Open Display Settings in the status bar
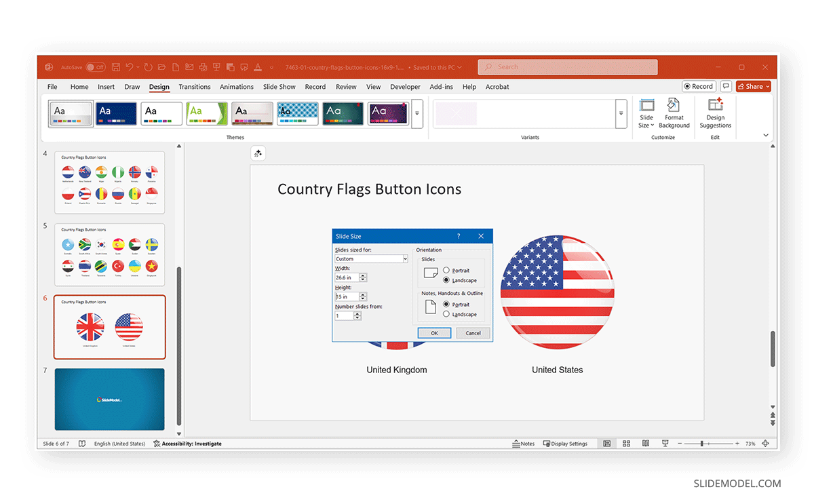Viewport: 814px width, 504px height. pyautogui.click(x=566, y=443)
